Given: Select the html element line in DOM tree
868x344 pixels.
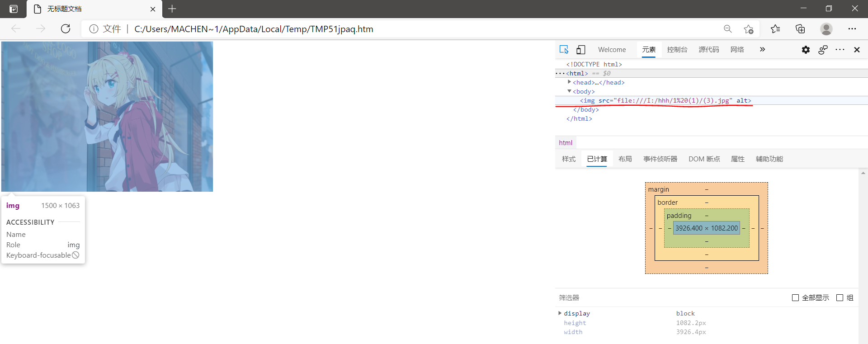Looking at the screenshot, I should [712, 73].
